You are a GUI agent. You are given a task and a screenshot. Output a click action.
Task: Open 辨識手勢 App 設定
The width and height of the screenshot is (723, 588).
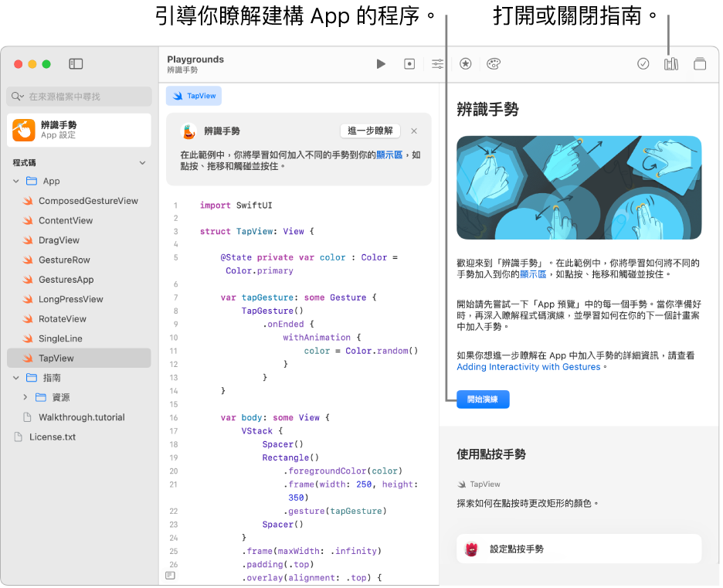[x=79, y=130]
